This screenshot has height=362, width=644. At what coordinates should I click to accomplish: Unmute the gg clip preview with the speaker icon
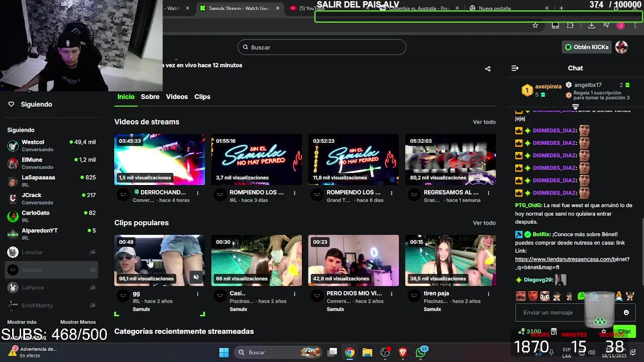coord(196,277)
